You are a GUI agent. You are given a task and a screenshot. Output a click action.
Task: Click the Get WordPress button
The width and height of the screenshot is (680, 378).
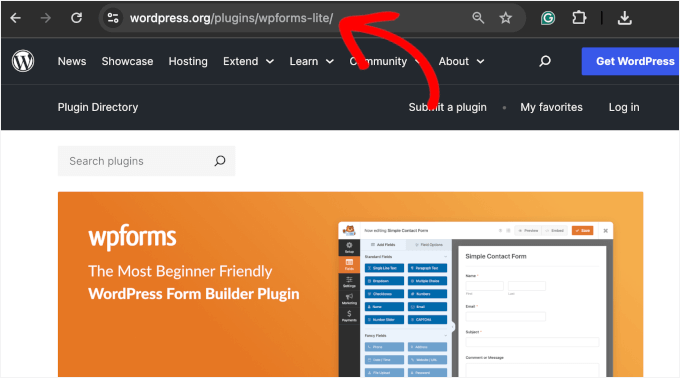[x=631, y=61]
